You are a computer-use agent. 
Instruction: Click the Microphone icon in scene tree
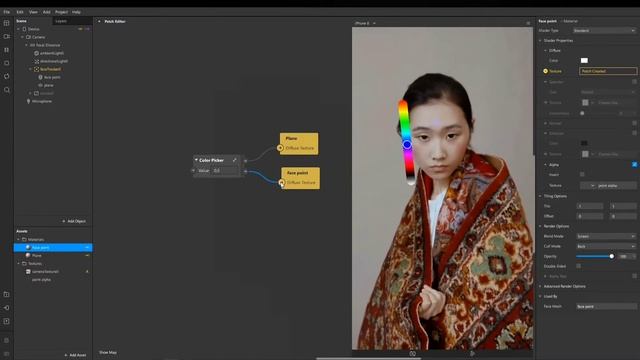pos(28,101)
